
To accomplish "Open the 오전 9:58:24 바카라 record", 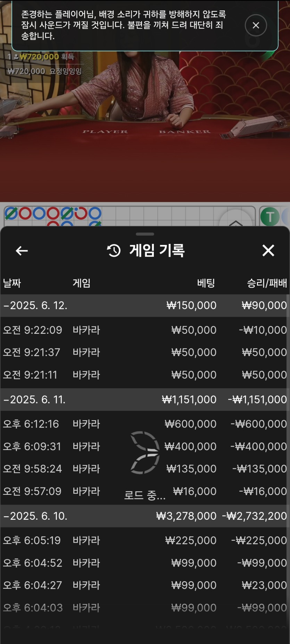I will (x=145, y=469).
